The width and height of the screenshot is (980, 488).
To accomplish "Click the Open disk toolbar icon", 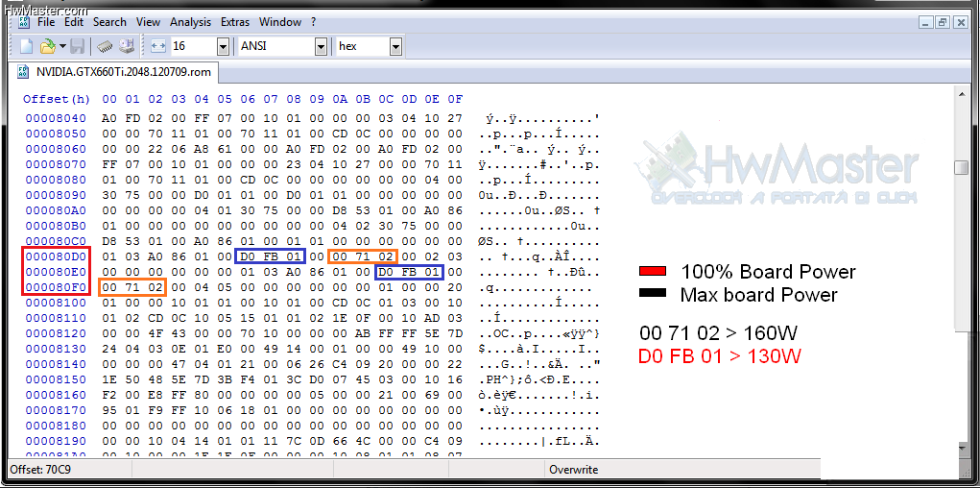I will click(127, 46).
